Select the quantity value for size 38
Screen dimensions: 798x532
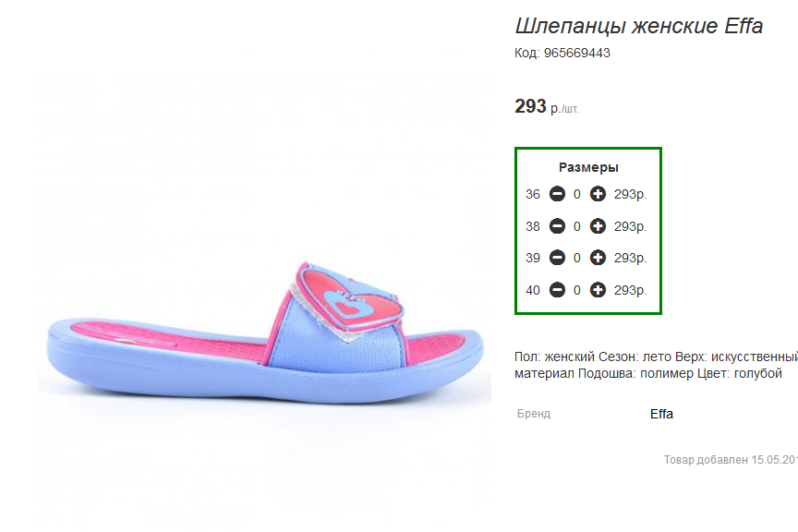(x=577, y=226)
